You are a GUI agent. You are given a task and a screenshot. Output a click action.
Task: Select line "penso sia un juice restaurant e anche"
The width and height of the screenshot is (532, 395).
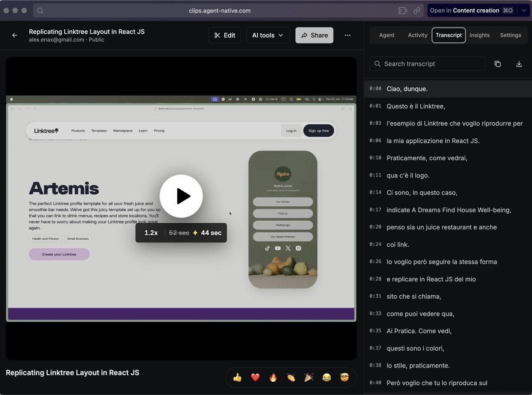pos(448,227)
